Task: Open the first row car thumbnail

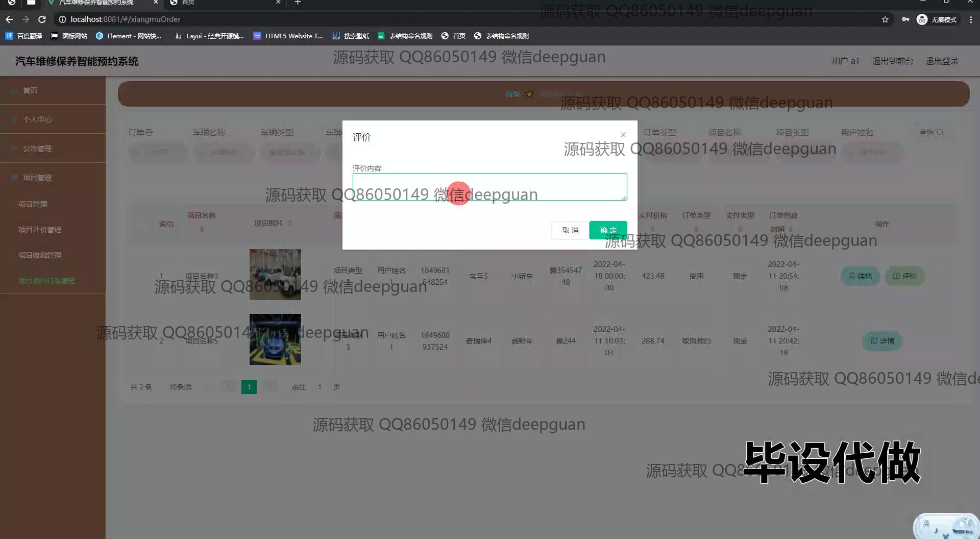Action: [x=275, y=275]
